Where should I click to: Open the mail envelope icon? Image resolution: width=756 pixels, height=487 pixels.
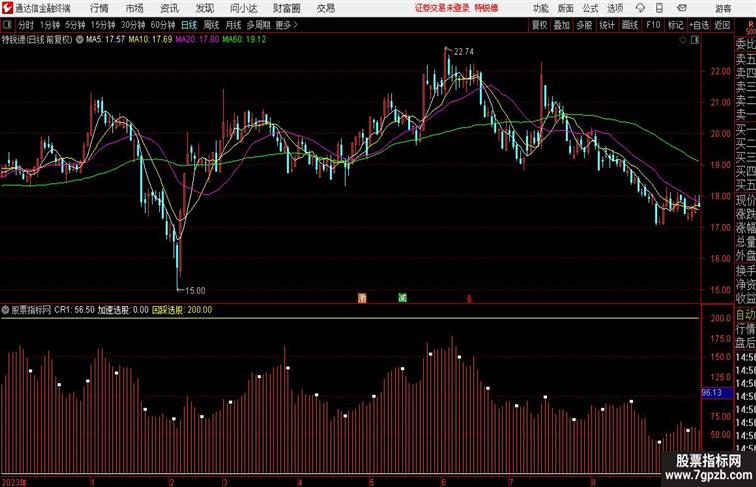point(682,8)
